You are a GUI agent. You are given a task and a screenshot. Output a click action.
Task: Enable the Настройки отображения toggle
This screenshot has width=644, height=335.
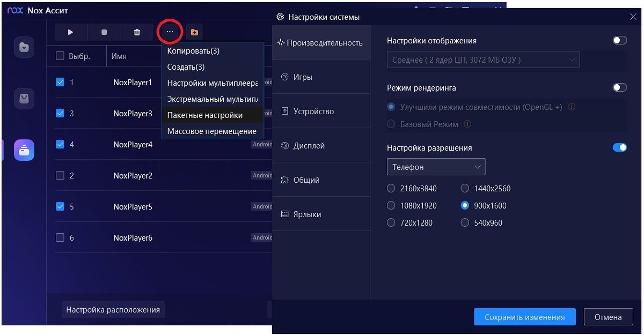pyautogui.click(x=619, y=40)
